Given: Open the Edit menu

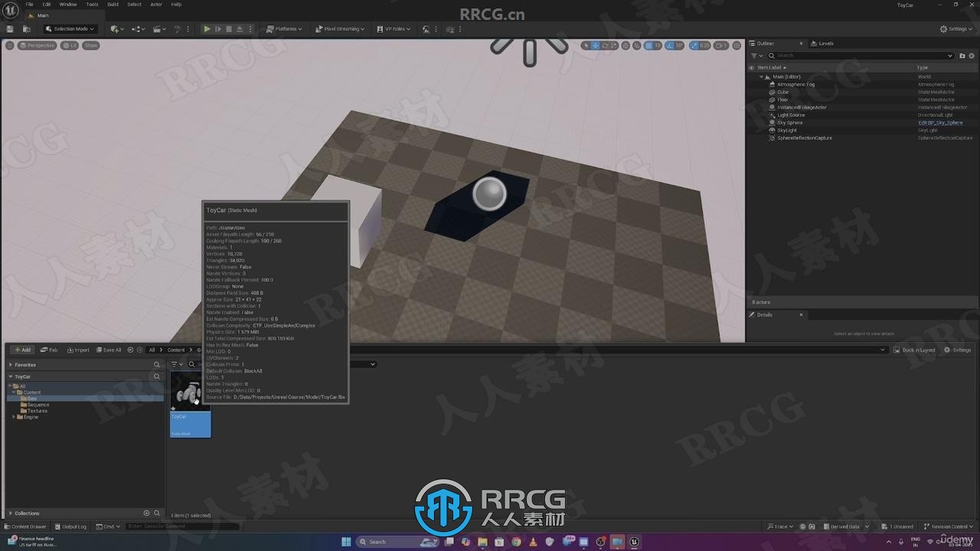Looking at the screenshot, I should pyautogui.click(x=47, y=5).
